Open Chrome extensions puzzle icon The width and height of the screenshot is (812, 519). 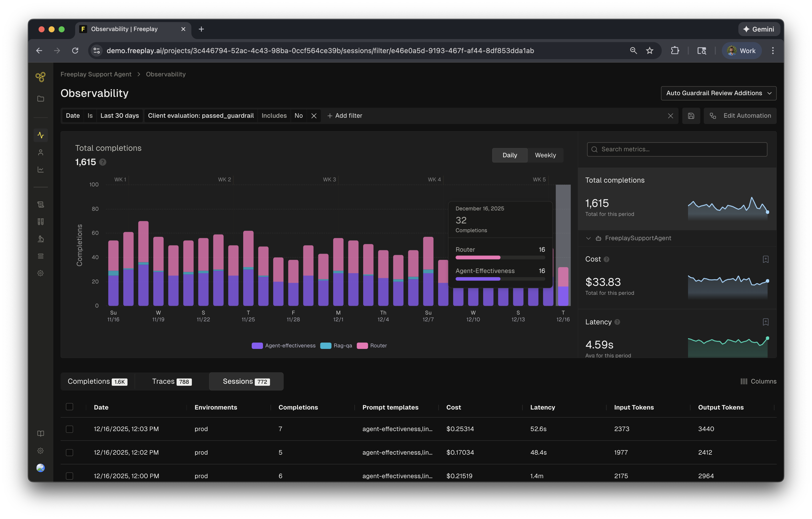tap(675, 51)
